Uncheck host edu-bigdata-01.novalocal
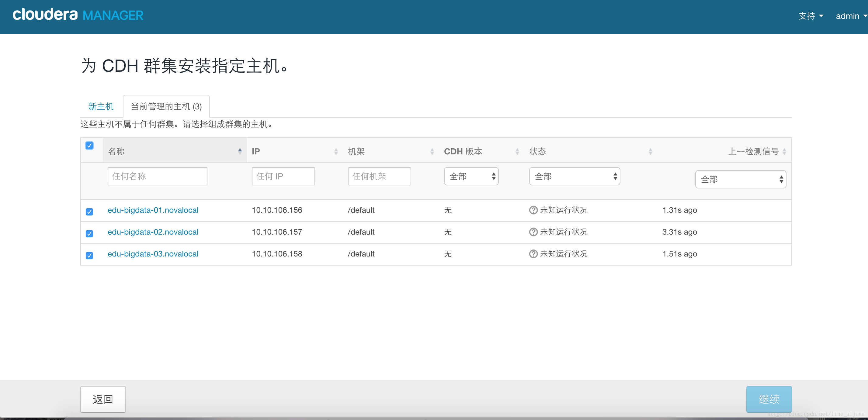868x420 pixels. click(89, 212)
